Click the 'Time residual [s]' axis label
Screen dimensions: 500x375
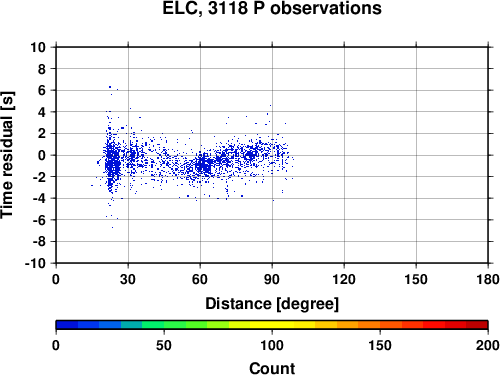[x=8, y=155]
